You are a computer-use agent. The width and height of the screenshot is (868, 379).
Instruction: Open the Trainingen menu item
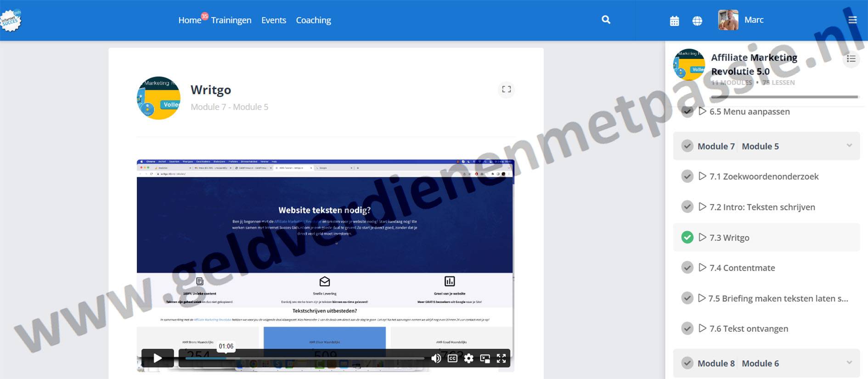tap(231, 20)
